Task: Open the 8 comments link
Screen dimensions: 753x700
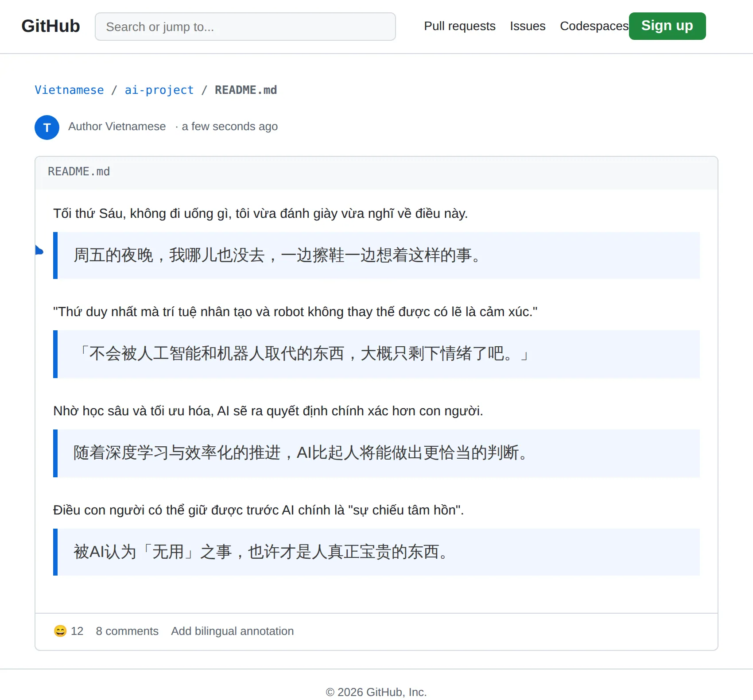Action: (x=127, y=631)
